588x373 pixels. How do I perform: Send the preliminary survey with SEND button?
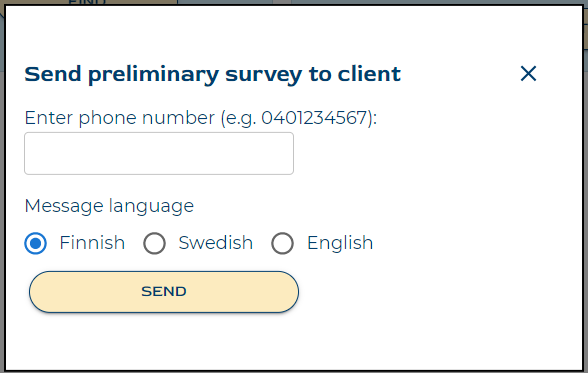(164, 292)
